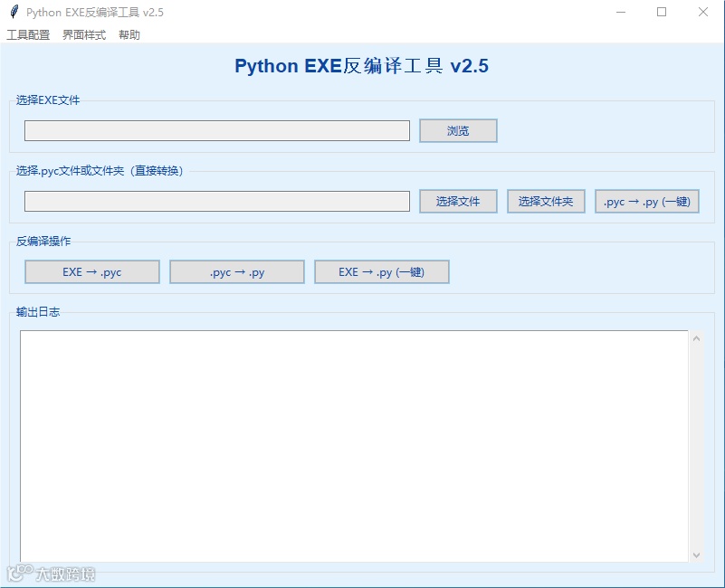Maximize the Python EXE反编译工具 window
Screen dimensions: 725x588
(x=662, y=12)
